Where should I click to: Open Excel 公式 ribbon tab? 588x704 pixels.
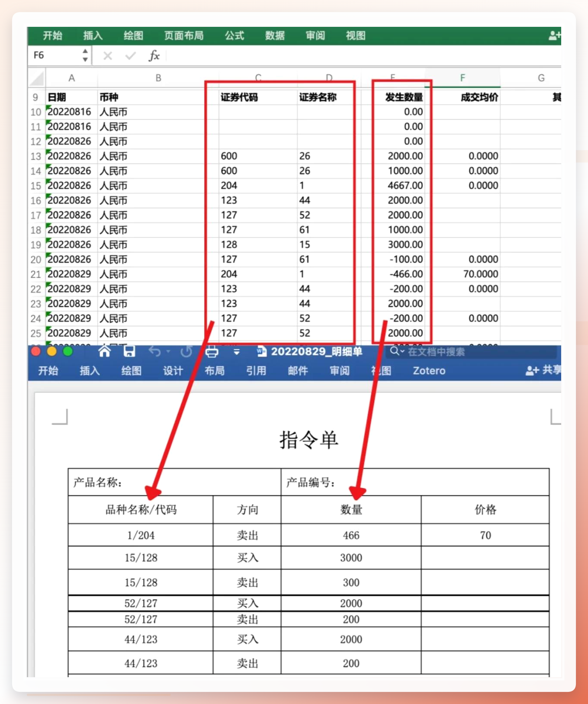coord(235,35)
